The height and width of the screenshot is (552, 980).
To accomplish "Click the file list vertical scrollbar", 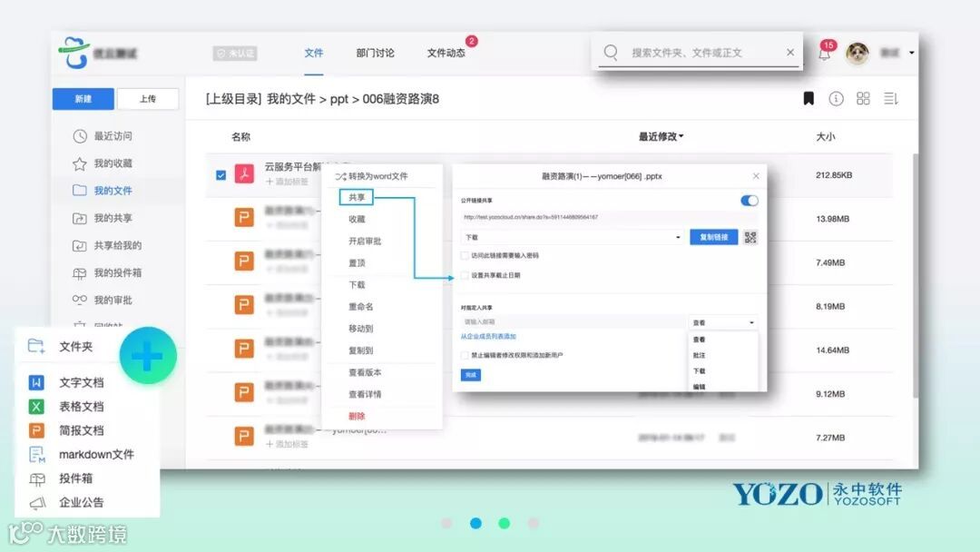I will (916, 275).
